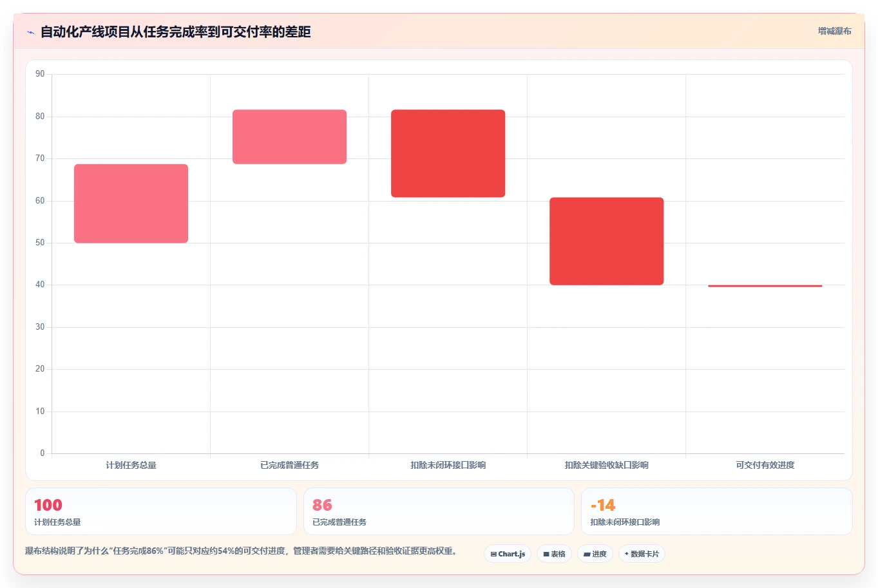This screenshot has height=588, width=878.
Task: Open the card showing value 100
Action: point(161,511)
